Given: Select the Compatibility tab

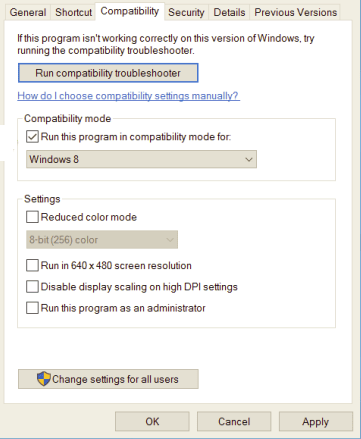Looking at the screenshot, I should tap(130, 11).
